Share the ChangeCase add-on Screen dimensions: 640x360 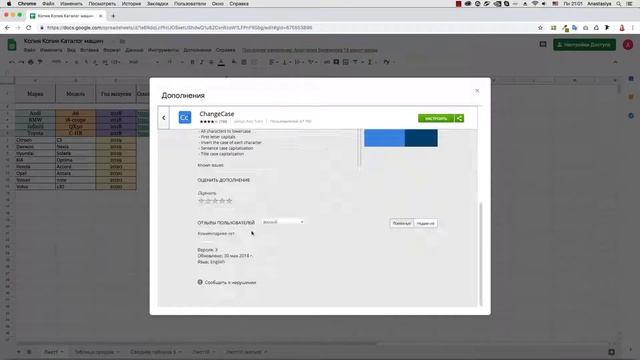tap(459, 118)
